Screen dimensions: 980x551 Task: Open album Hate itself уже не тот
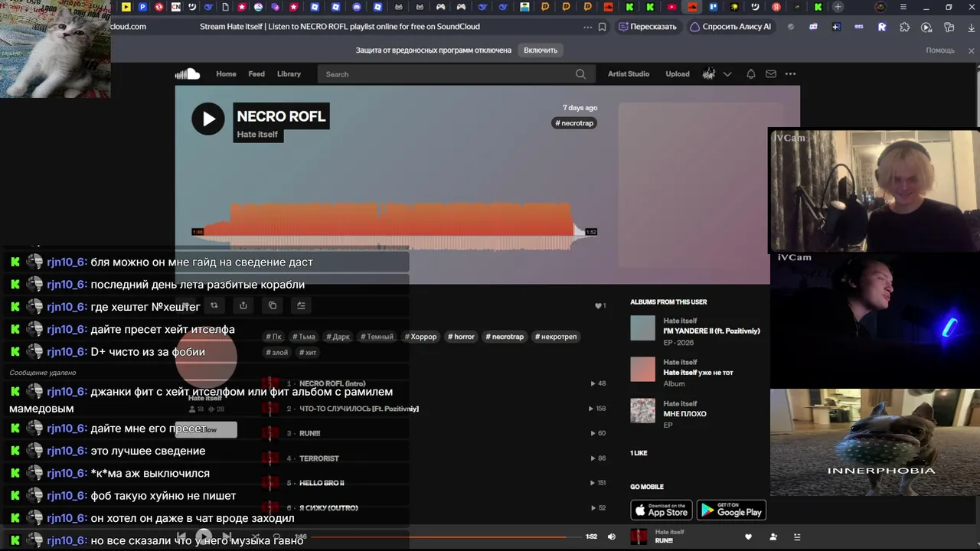697,373
